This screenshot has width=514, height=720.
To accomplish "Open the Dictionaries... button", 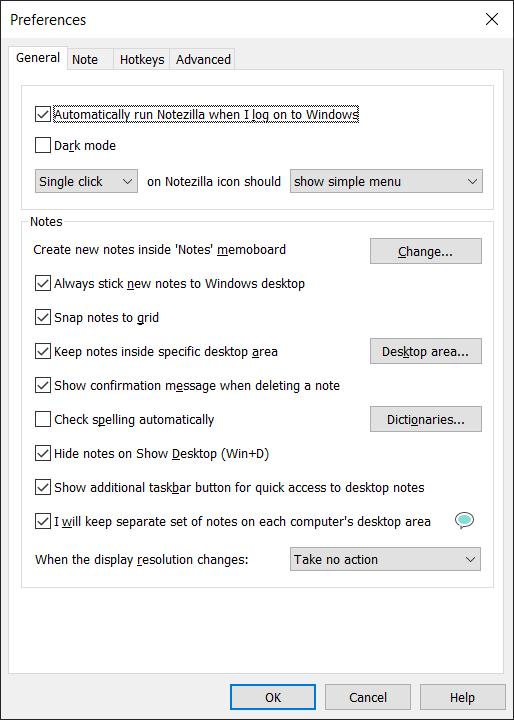I will (x=426, y=419).
